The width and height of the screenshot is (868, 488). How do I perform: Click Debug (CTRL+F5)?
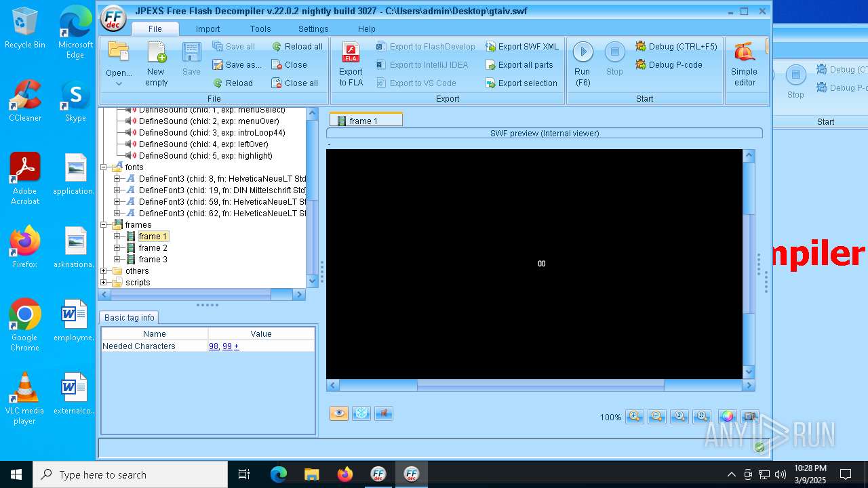676,47
